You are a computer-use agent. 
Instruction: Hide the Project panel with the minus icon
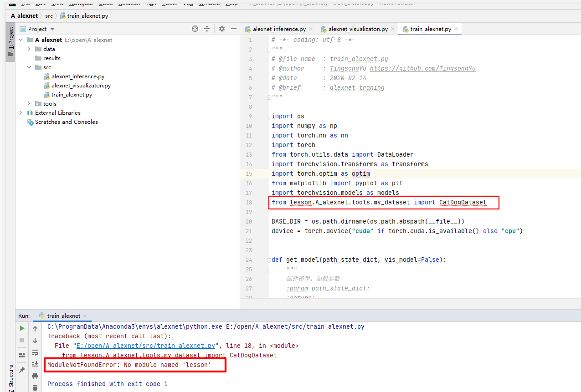(234, 29)
